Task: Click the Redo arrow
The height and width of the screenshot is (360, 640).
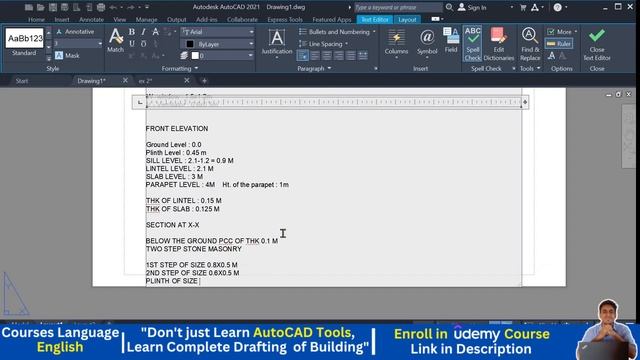Action: pos(131,7)
